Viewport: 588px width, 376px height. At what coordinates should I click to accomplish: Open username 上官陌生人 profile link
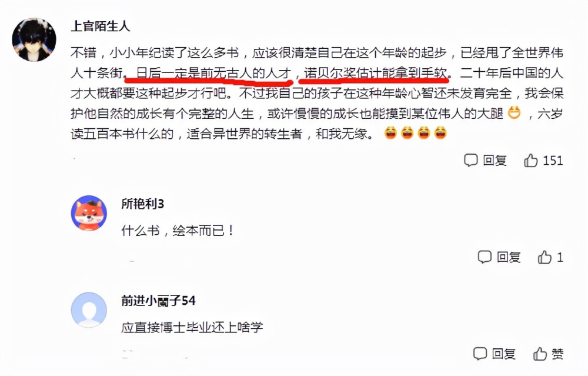(x=100, y=26)
